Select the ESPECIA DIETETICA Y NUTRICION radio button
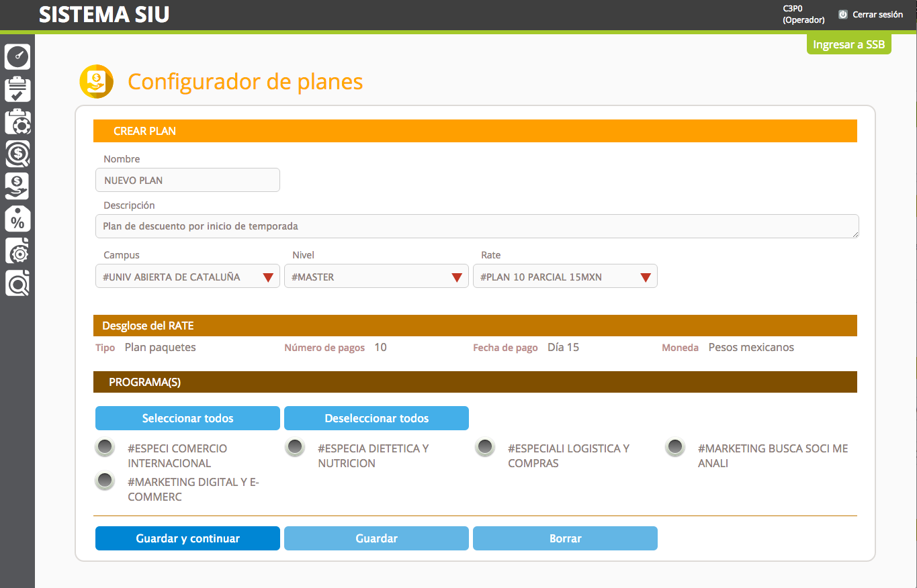This screenshot has height=588, width=917. pos(295,448)
